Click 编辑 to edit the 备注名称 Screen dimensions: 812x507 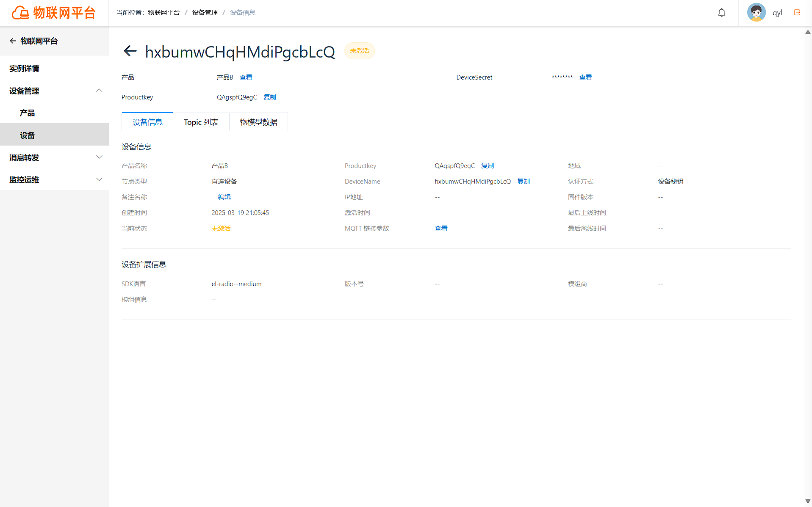pos(224,197)
